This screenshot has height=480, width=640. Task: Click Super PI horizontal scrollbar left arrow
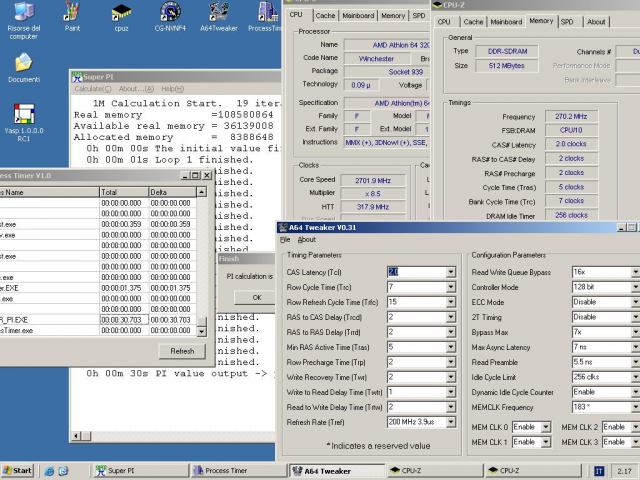(x=76, y=436)
